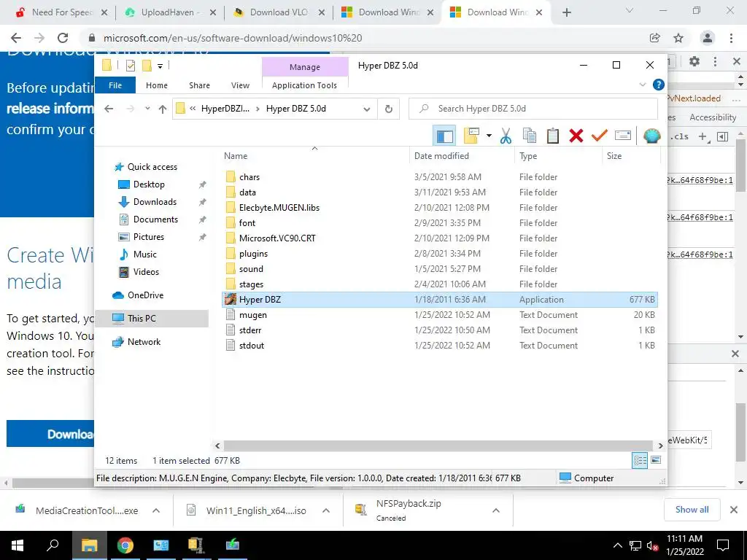Open Chrome profile avatar menu

pos(708,38)
